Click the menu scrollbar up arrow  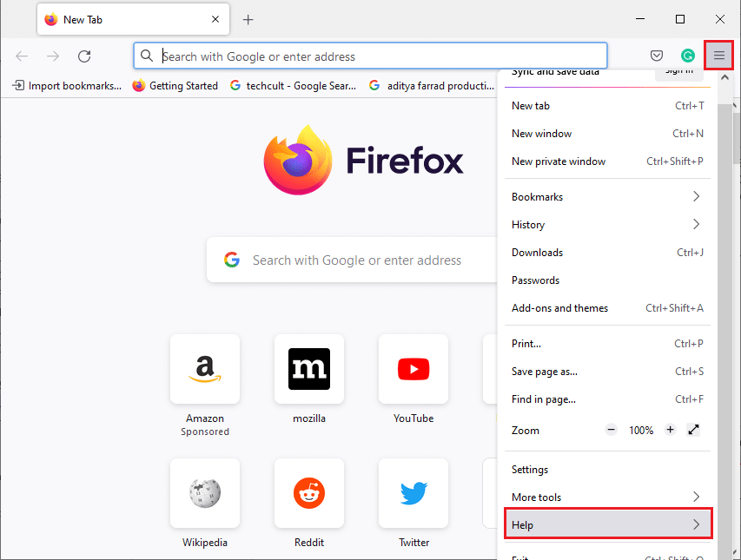tap(724, 77)
